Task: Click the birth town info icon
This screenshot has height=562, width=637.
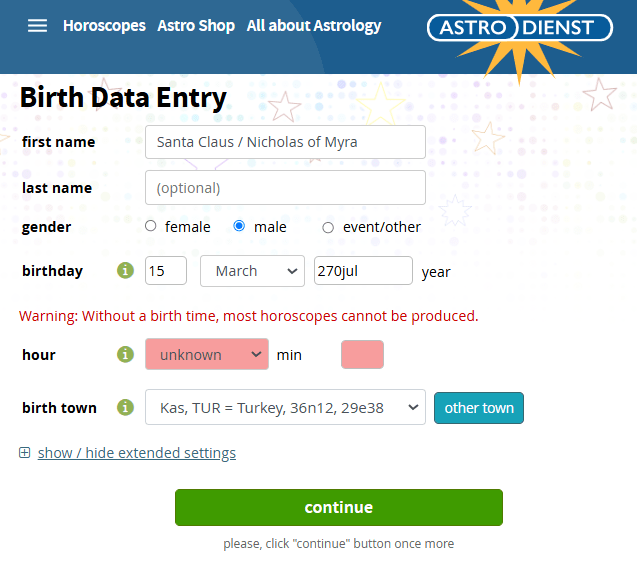Action: [x=125, y=407]
